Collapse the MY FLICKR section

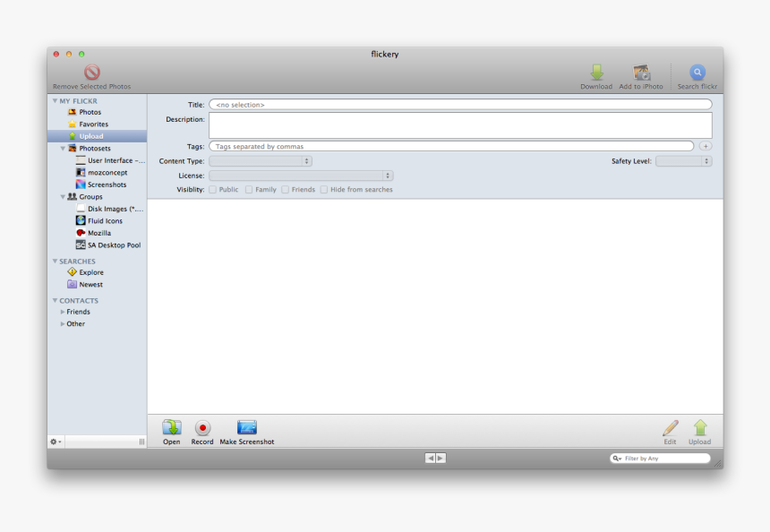pyautogui.click(x=55, y=100)
